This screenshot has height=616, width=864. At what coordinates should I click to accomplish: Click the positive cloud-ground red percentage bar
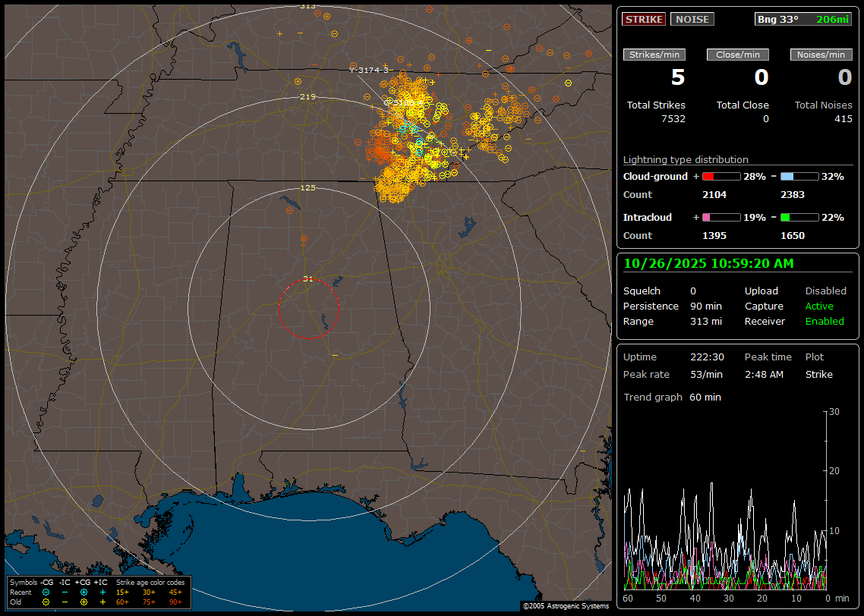click(x=721, y=176)
